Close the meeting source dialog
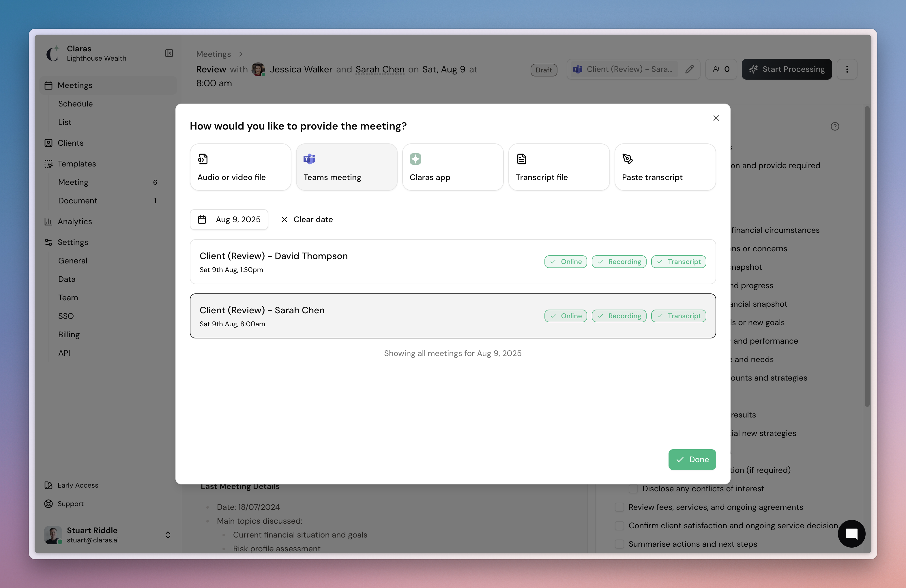906x588 pixels. click(716, 118)
